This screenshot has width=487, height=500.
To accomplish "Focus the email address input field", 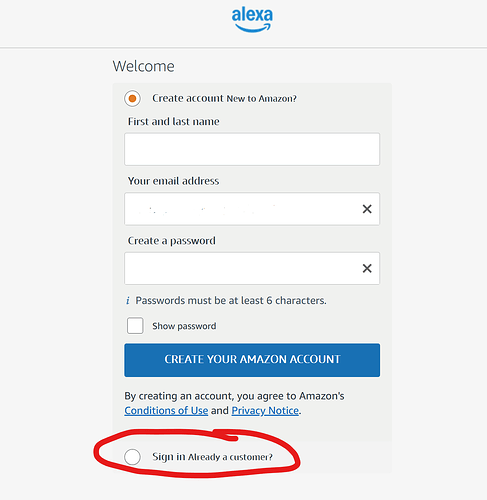I will point(252,209).
